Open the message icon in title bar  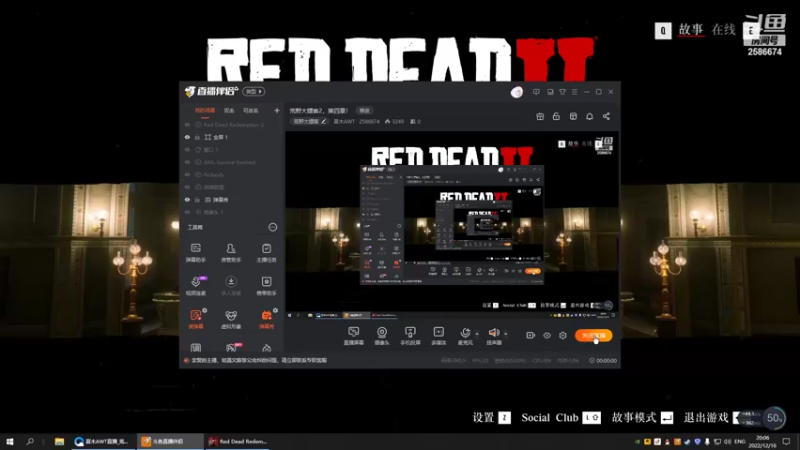pos(536,92)
